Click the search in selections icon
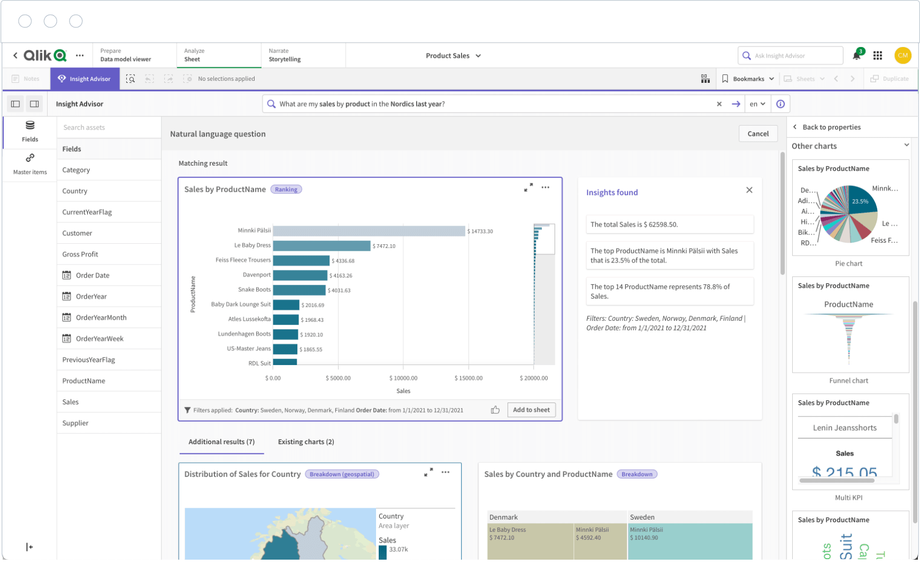 click(x=130, y=79)
